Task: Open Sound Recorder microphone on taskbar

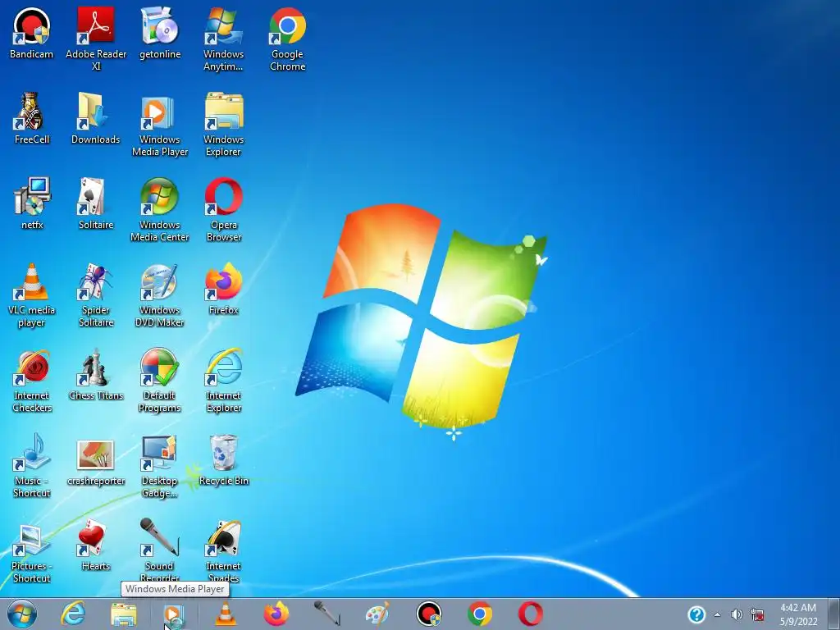Action: point(326,614)
